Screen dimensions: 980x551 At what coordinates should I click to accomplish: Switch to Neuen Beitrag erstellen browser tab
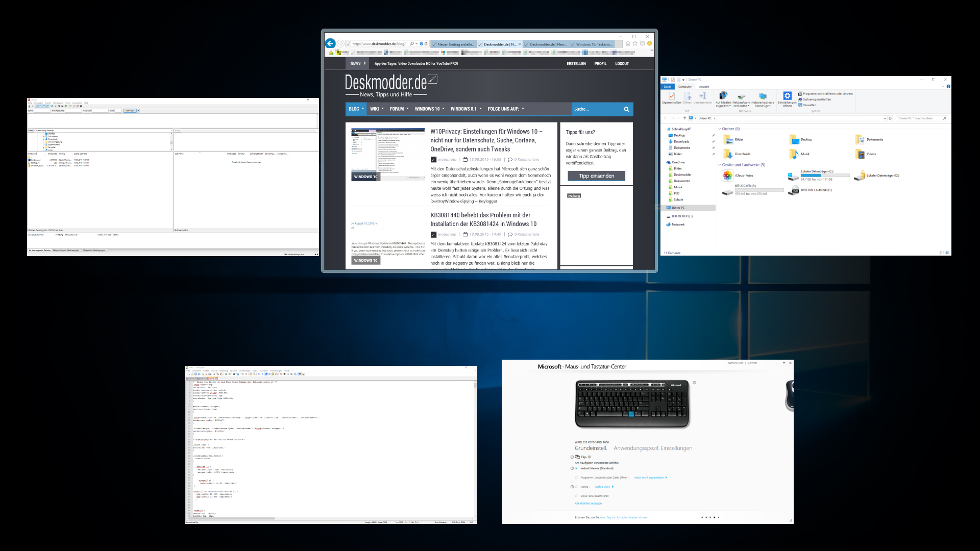(x=454, y=44)
